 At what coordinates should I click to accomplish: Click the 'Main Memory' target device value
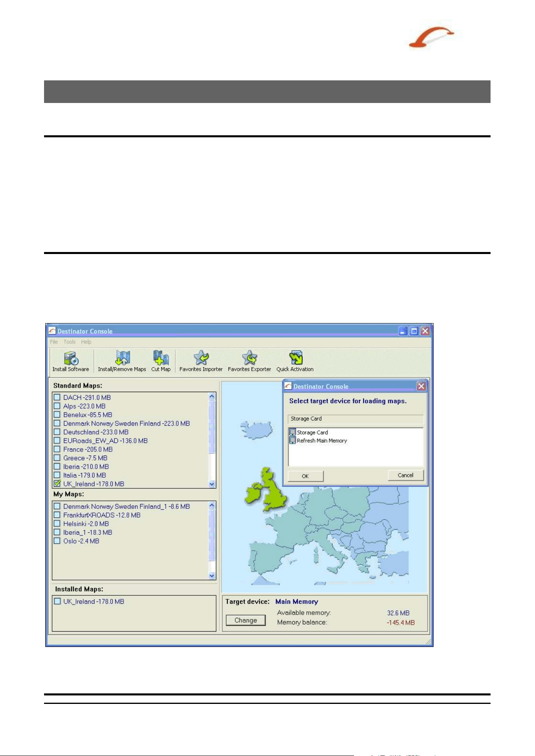(297, 602)
